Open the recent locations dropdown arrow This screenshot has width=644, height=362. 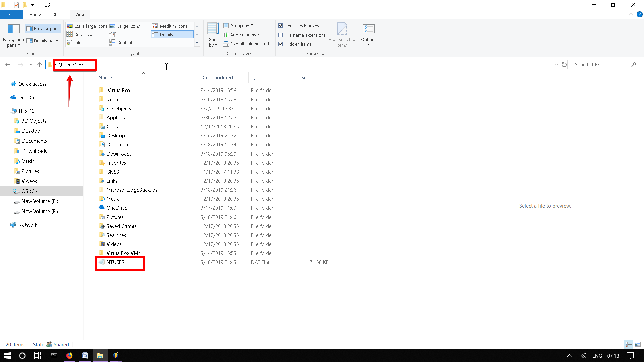[x=31, y=64]
